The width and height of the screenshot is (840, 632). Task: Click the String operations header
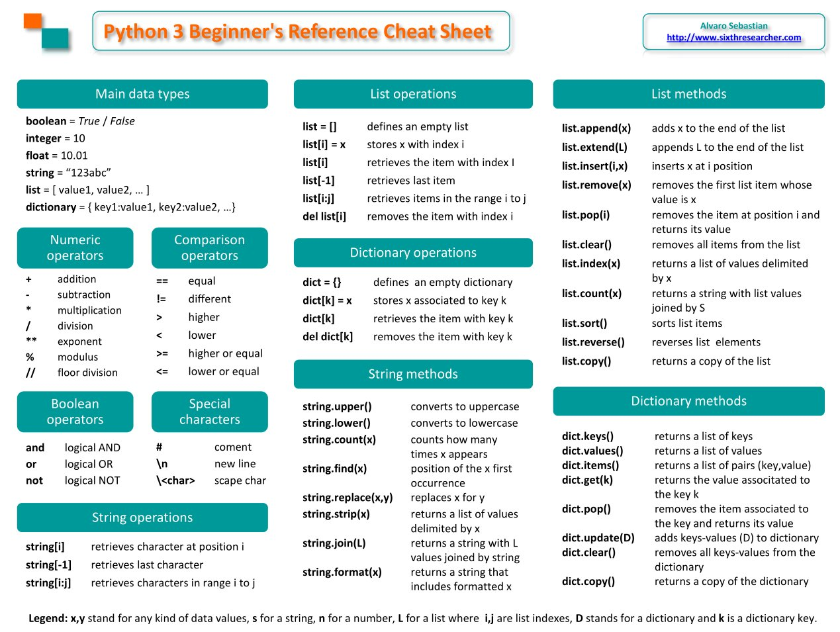pyautogui.click(x=142, y=518)
